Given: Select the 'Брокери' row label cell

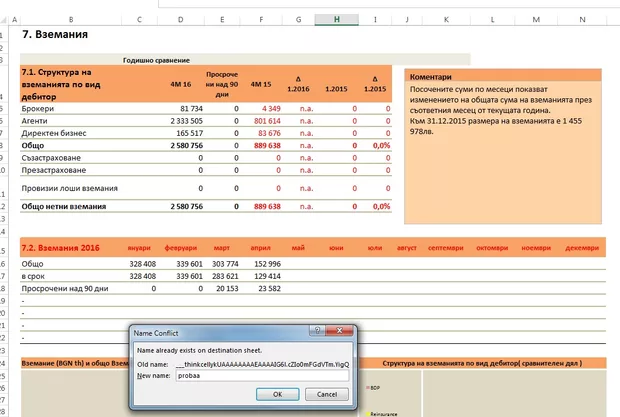Looking at the screenshot, I should coord(38,108).
